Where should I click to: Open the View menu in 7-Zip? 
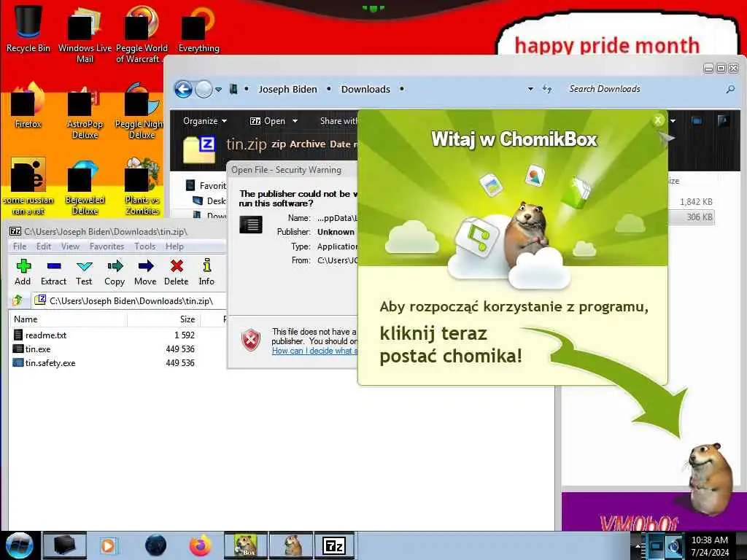click(x=70, y=246)
